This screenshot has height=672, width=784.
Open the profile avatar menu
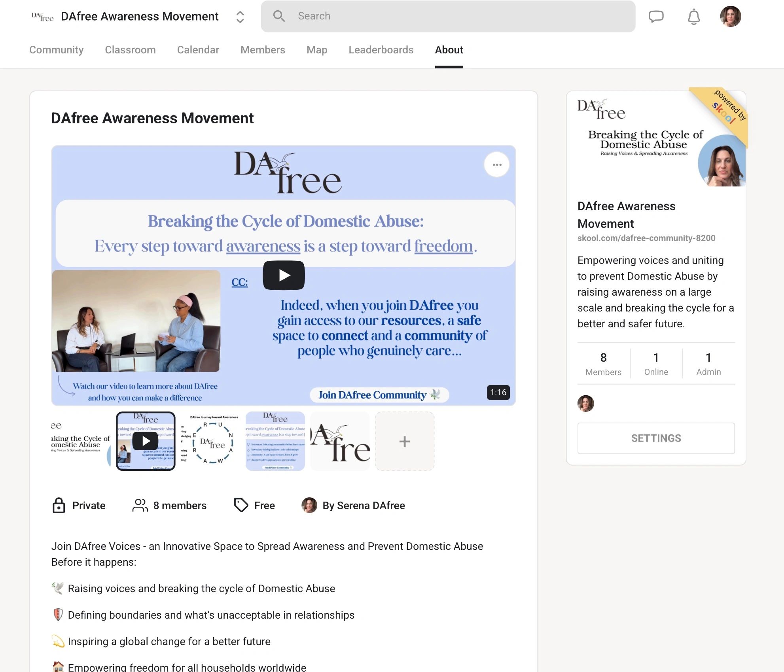click(x=730, y=16)
